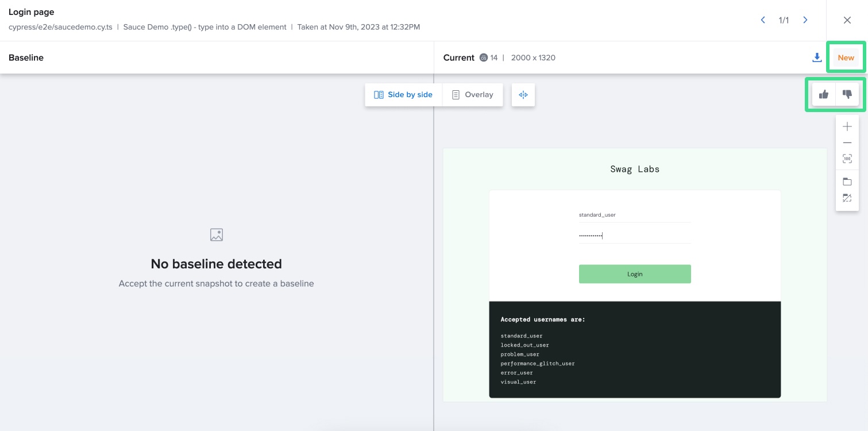The height and width of the screenshot is (431, 868).
Task: Click the Login button in the snapshot
Action: click(635, 274)
